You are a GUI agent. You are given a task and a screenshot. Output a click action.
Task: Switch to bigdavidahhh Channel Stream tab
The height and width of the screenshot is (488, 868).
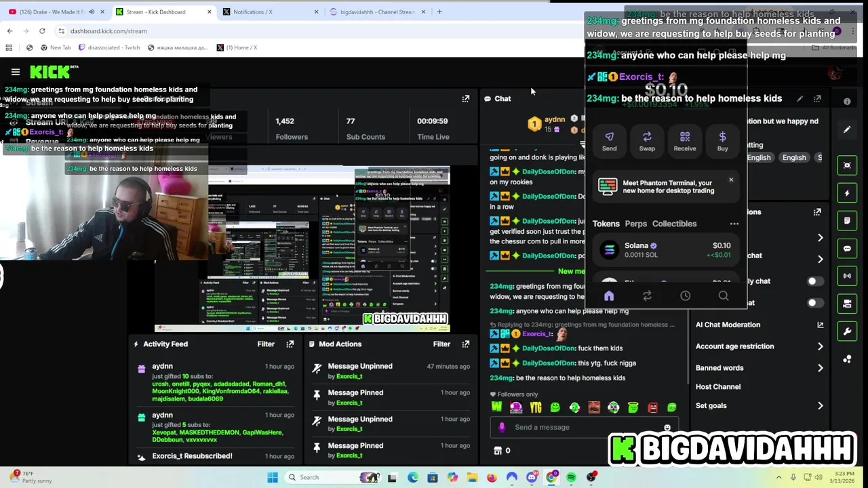(x=376, y=12)
